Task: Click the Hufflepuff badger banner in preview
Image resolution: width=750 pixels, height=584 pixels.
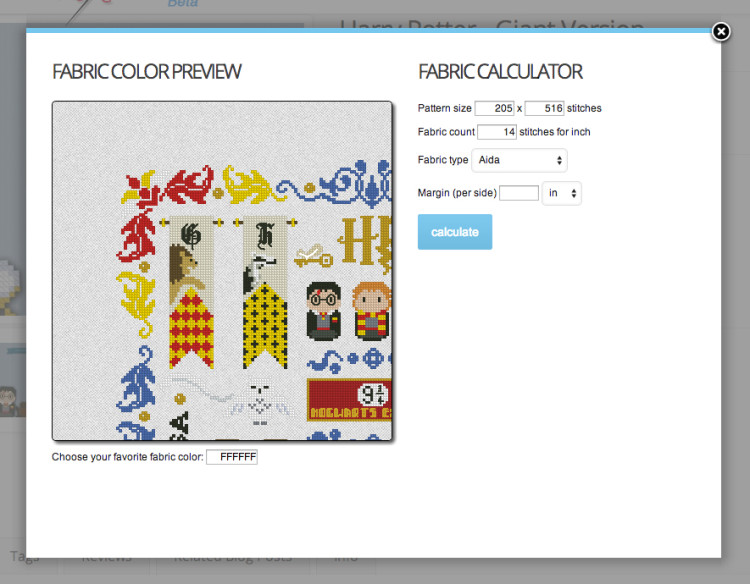Action: 265,292
